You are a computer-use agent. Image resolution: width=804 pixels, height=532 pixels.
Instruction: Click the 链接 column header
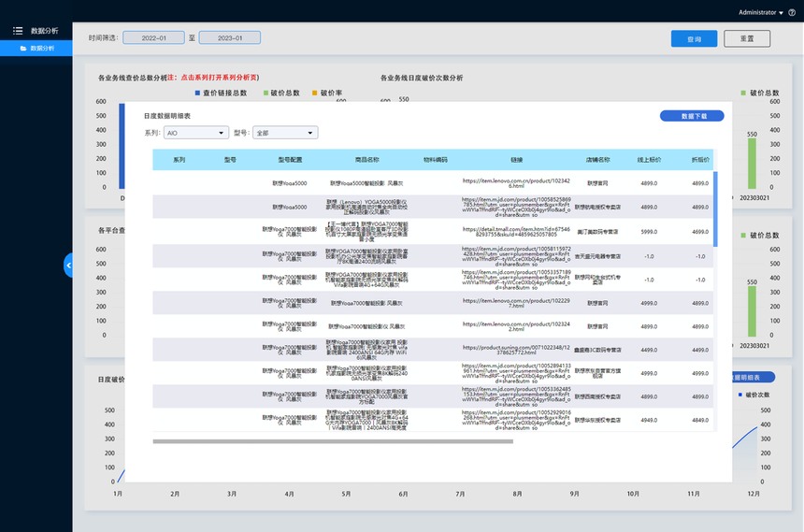click(517, 160)
